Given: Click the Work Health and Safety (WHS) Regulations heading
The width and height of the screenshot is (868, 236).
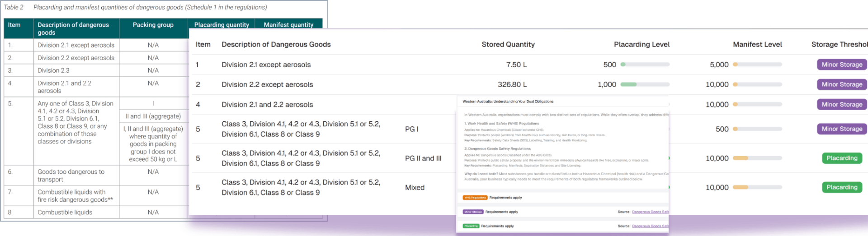Looking at the screenshot, I should pyautogui.click(x=502, y=123).
